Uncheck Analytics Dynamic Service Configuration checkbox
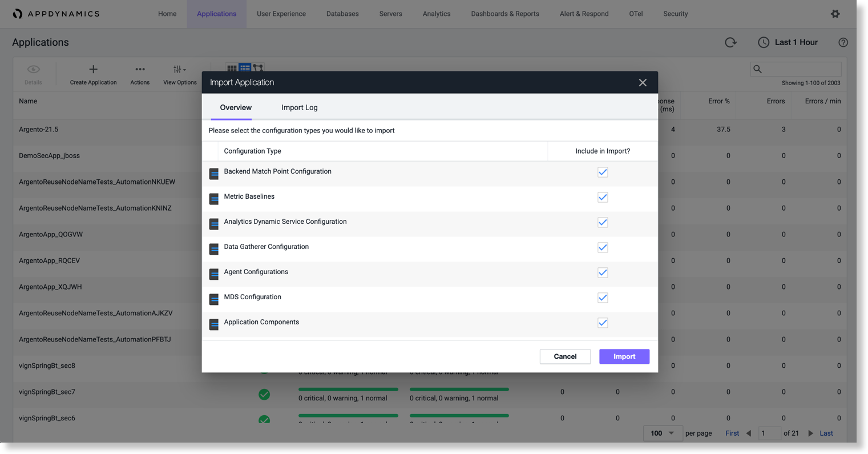The width and height of the screenshot is (868, 454). coord(603,222)
